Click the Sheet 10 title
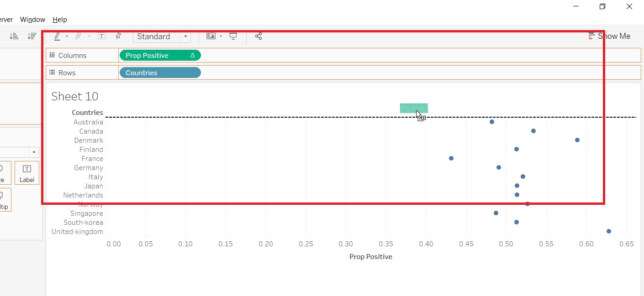Image resolution: width=644 pixels, height=296 pixels. pyautogui.click(x=75, y=96)
